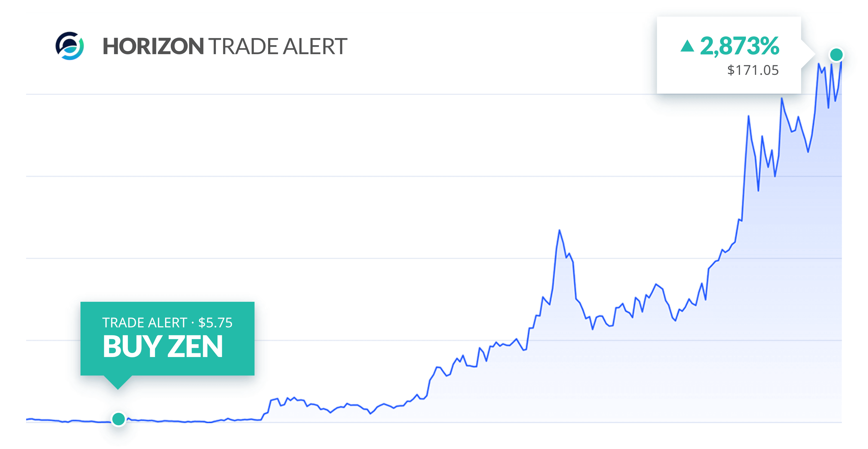Click the topmost horizontal gridline of the chart
Image resolution: width=868 pixels, height=449 pixels.
pyautogui.click(x=337, y=94)
